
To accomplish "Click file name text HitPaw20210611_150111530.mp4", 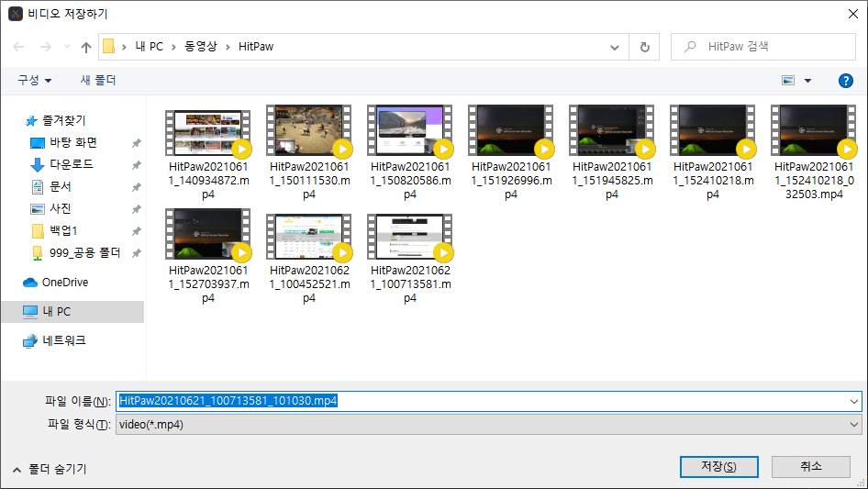I will point(309,181).
